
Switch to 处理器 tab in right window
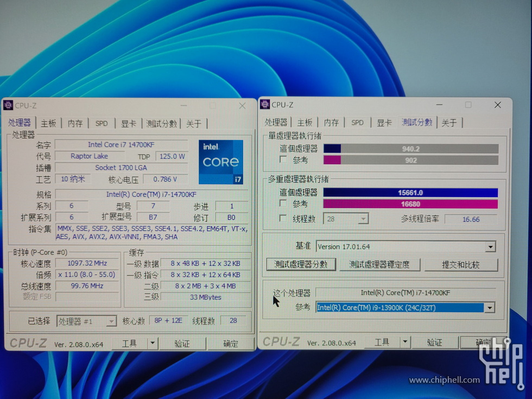(x=276, y=123)
